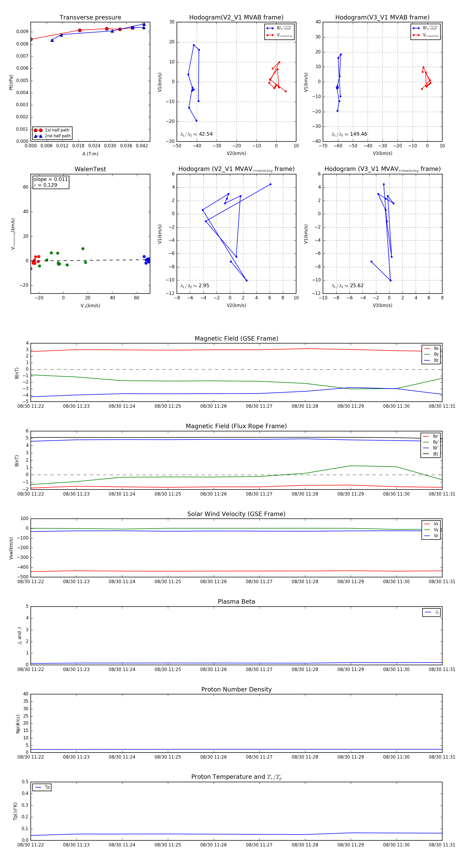The width and height of the screenshot is (473, 868).
Task: Click 'V2(km/s)' label under MVAV remaining V2_V1 hodogram
Action: (x=236, y=306)
